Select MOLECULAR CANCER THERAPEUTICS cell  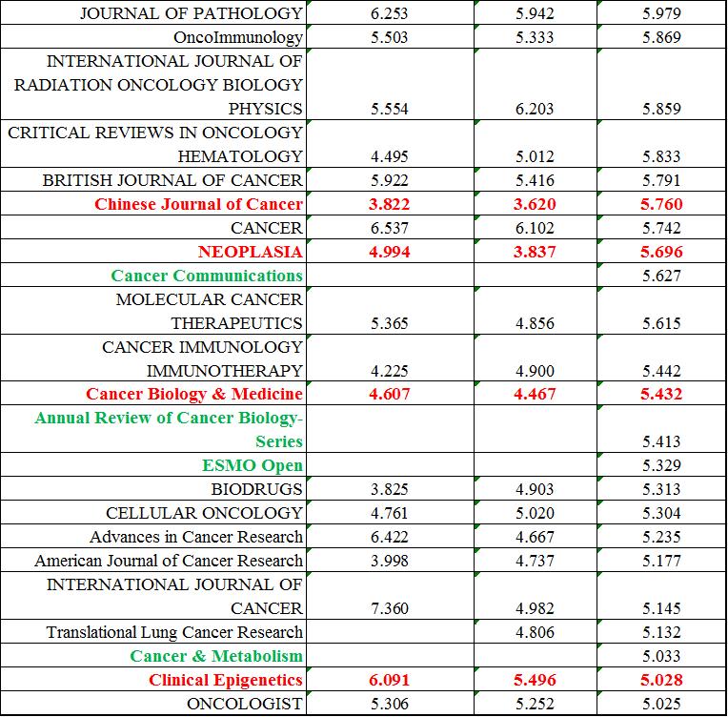153,311
